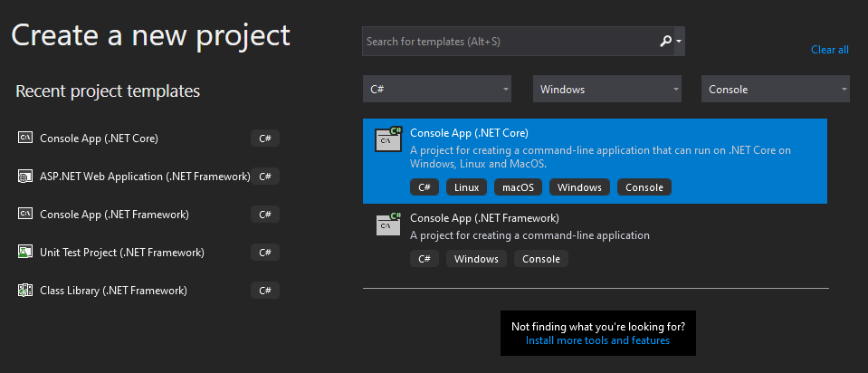
Task: Click the Console tag on .NET Framework result
Action: click(x=541, y=258)
